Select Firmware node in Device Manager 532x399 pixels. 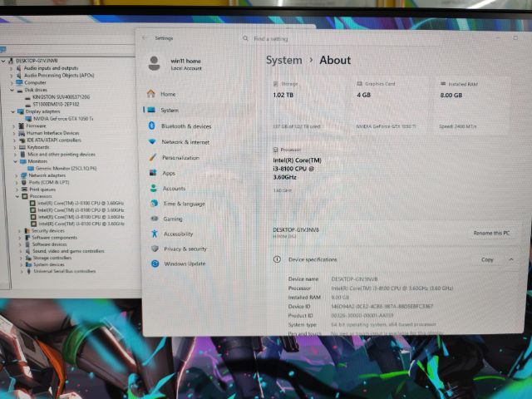tap(36, 126)
